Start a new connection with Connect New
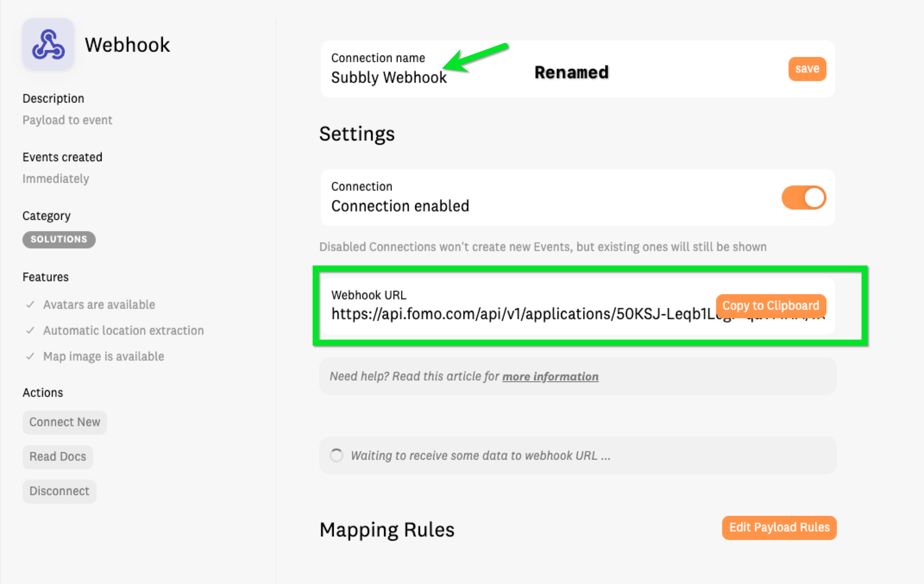Image resolution: width=924 pixels, height=584 pixels. (65, 422)
